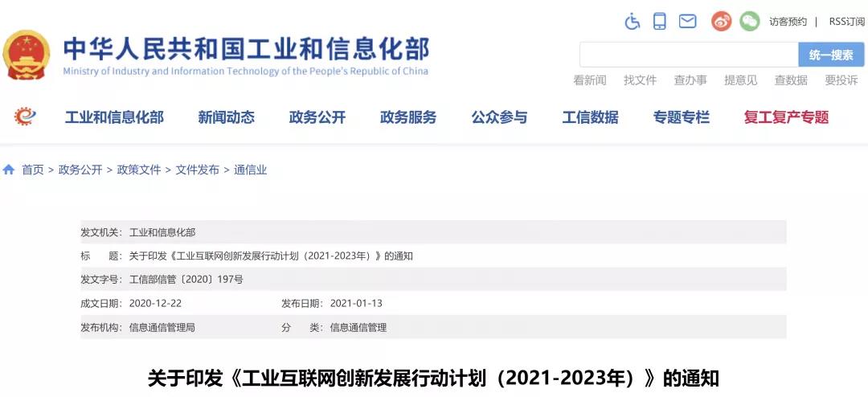Click 政务公开 in the breadcrumb
868x397 pixels.
click(80, 170)
